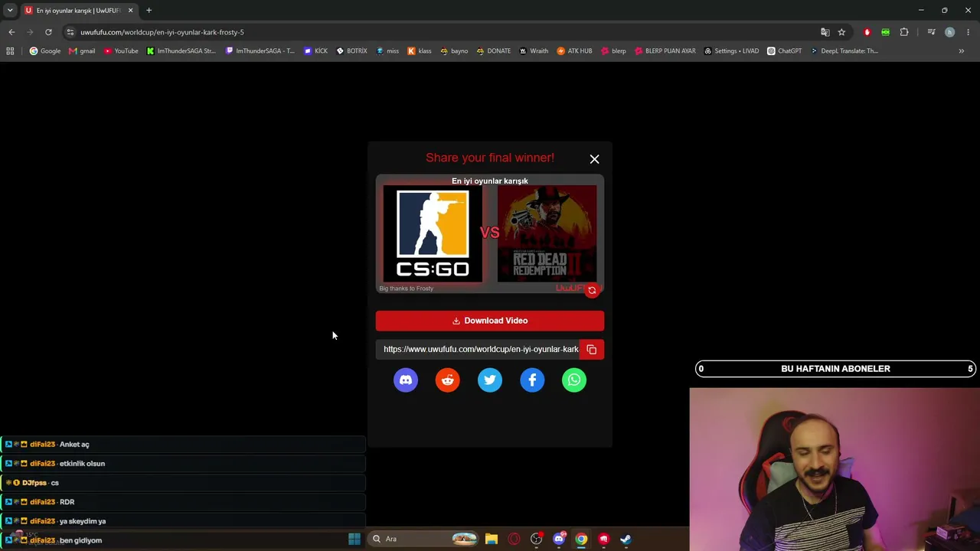Share the result on Reddit
980x551 pixels.
pyautogui.click(x=448, y=380)
